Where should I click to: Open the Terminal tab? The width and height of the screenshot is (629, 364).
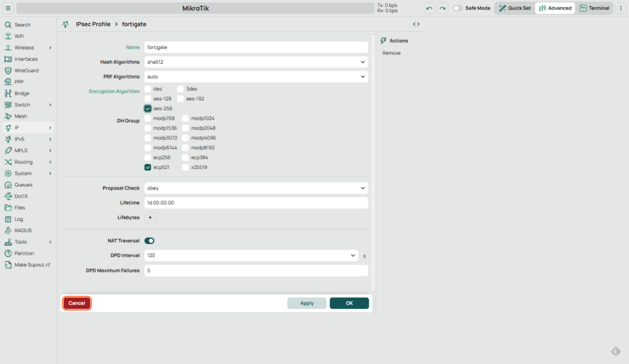click(595, 8)
